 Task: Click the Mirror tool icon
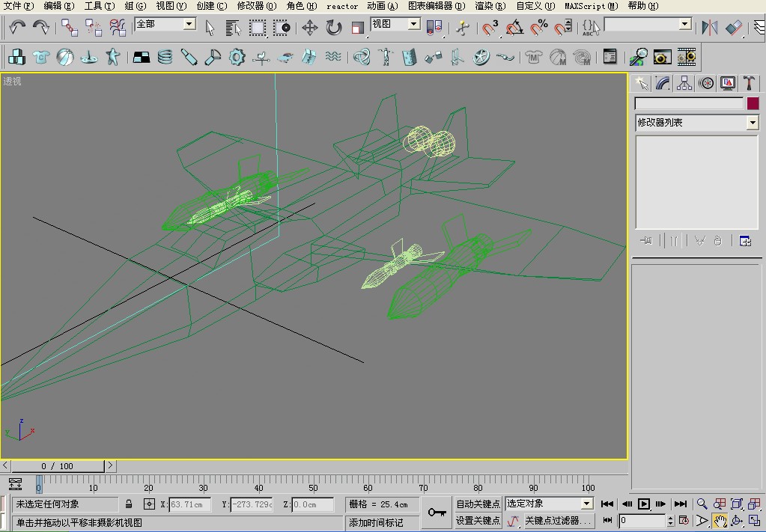click(x=709, y=28)
